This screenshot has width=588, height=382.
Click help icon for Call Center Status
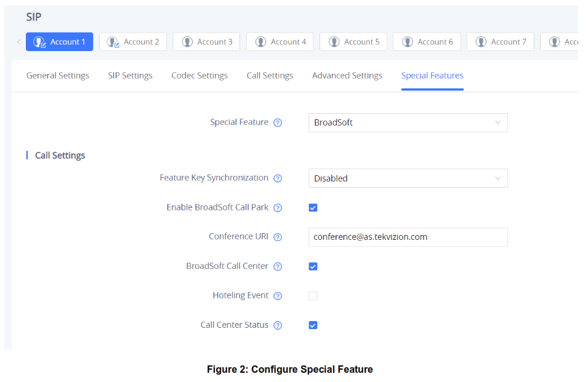[278, 325]
